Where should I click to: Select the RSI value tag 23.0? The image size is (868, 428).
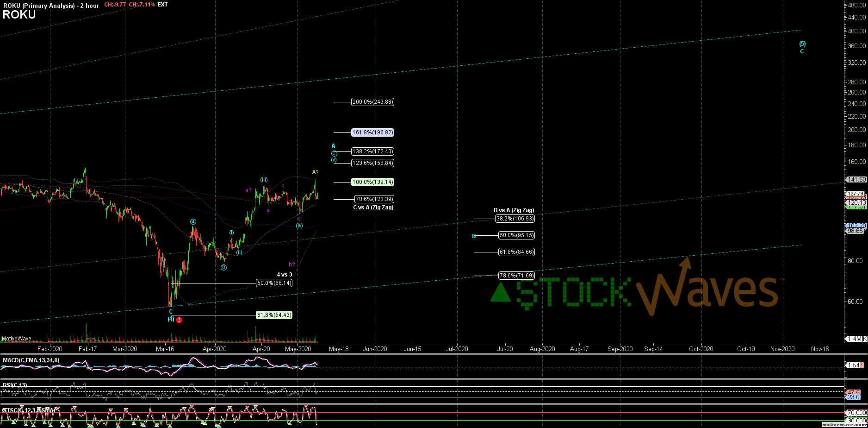click(x=853, y=397)
